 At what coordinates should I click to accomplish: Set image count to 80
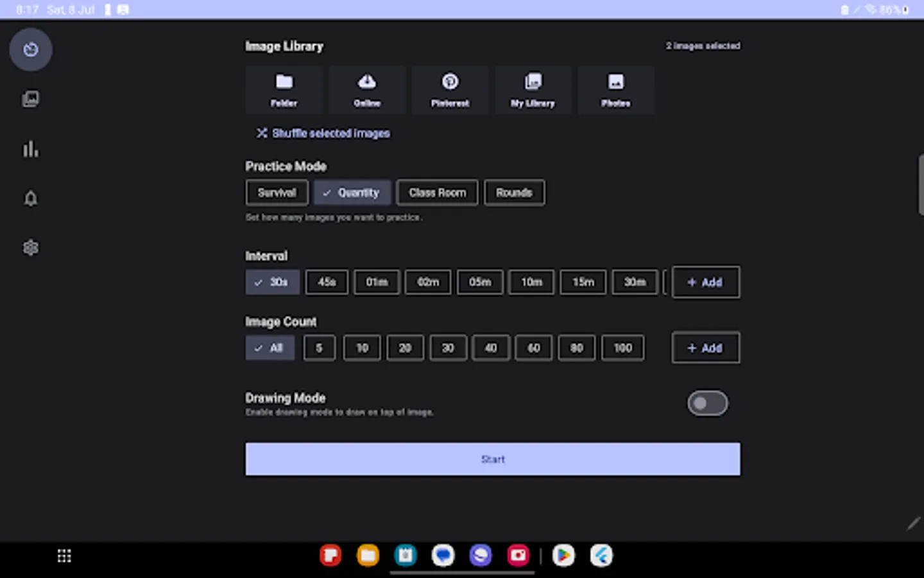pyautogui.click(x=577, y=348)
